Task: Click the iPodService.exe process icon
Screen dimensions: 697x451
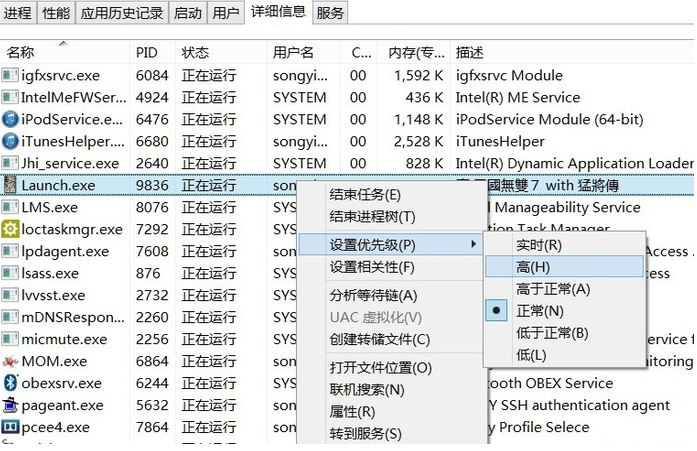Action: [10, 119]
